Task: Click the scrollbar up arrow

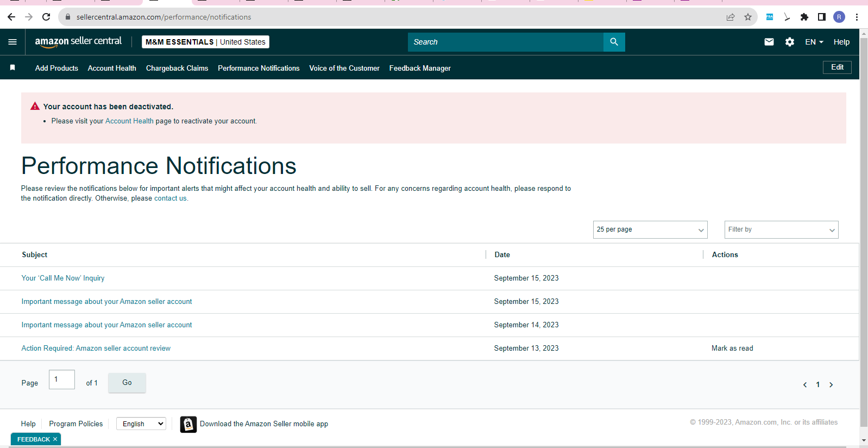Action: pos(864,34)
